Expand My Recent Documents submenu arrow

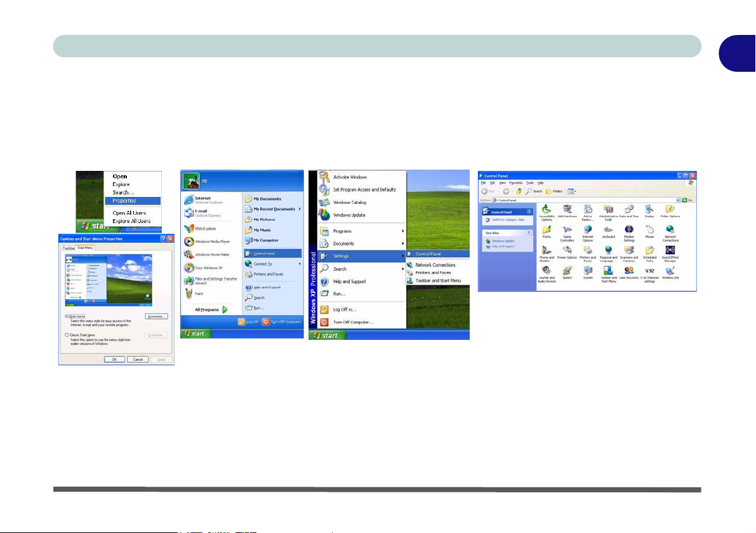[300, 209]
